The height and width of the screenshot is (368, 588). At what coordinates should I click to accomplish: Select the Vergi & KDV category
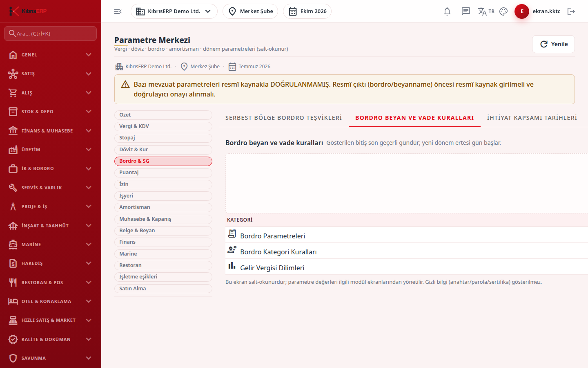163,126
